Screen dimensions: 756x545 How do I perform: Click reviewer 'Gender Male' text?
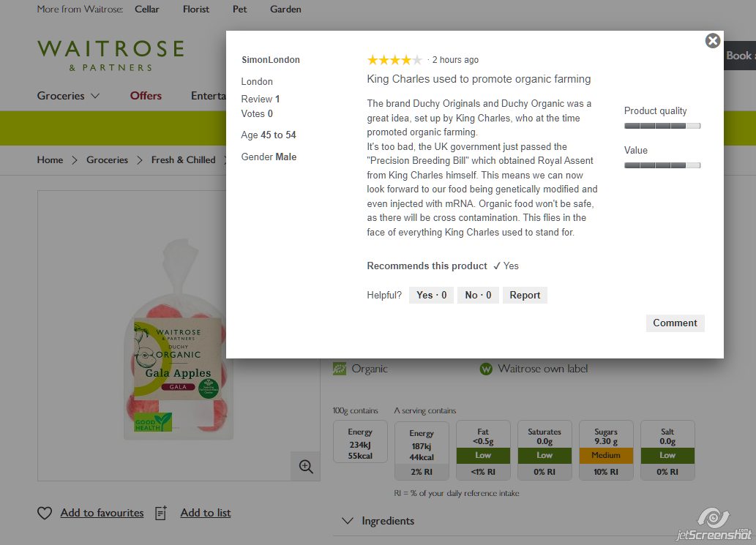tap(269, 157)
